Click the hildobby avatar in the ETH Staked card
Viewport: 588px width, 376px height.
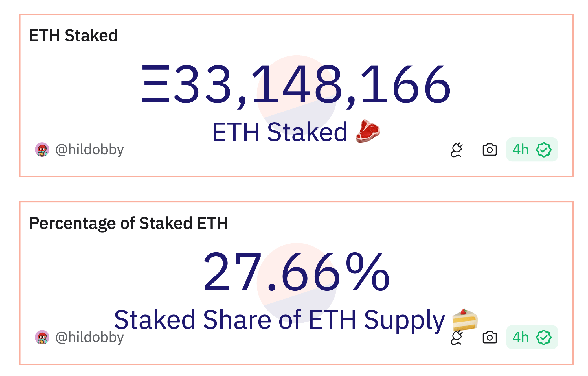tap(42, 149)
